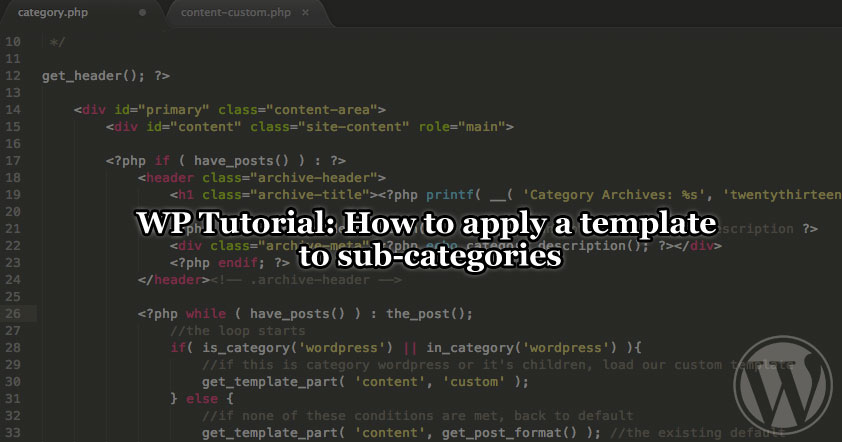The height and width of the screenshot is (442, 842).
Task: Click id="primary" in the div tag
Action: coord(162,110)
